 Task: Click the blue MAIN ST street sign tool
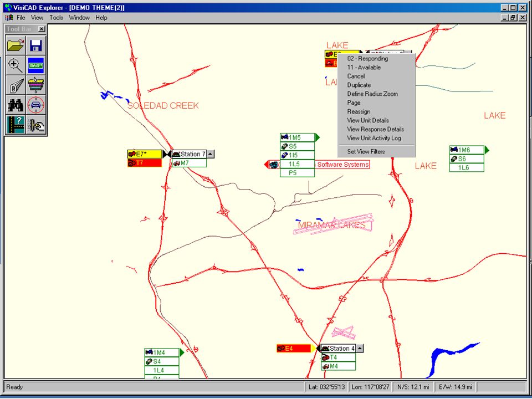click(35, 65)
